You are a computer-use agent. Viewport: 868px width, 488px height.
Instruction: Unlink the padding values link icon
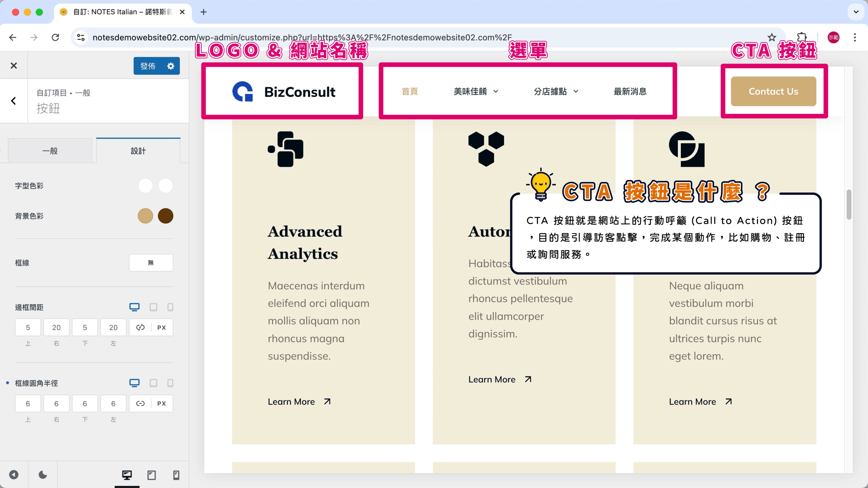(x=140, y=327)
